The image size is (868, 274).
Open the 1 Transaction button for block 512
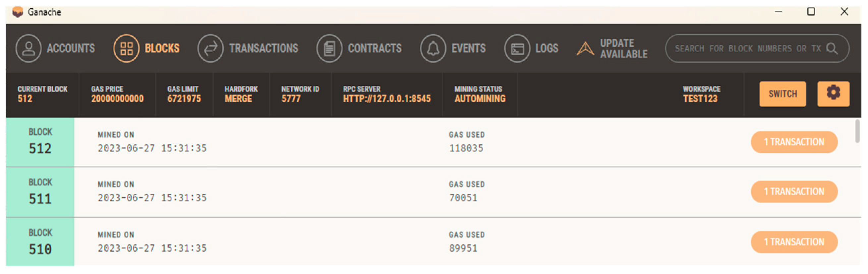tap(794, 142)
